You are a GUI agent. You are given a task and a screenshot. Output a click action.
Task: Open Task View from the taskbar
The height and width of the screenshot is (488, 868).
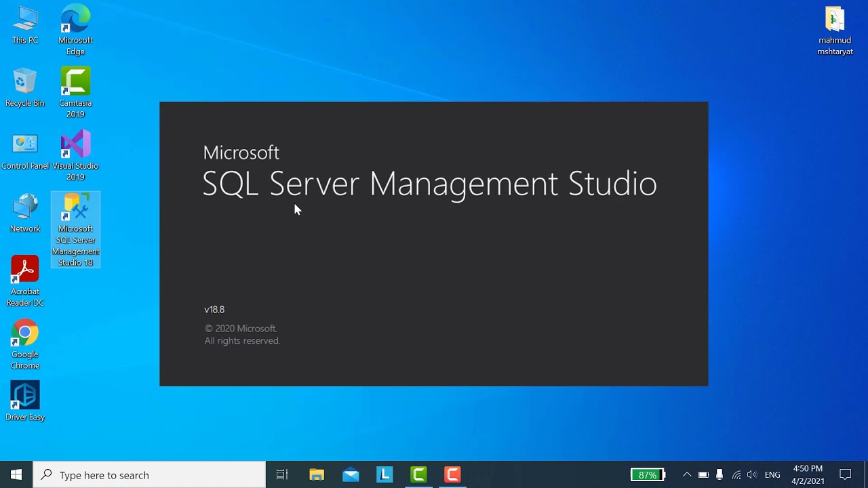click(282, 474)
